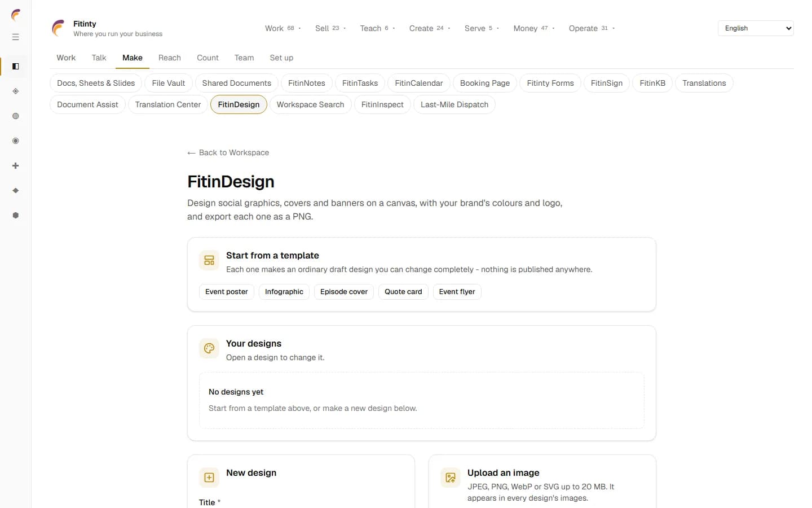Expand the Create 24 top menu
The height and width of the screenshot is (508, 812).
pyautogui.click(x=430, y=28)
